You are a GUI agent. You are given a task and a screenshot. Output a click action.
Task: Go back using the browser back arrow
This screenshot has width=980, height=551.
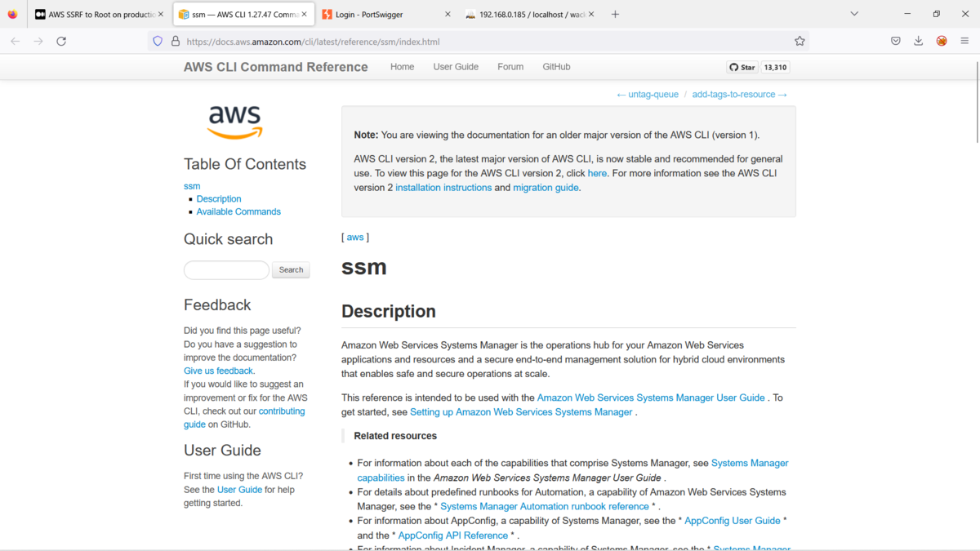(x=16, y=41)
